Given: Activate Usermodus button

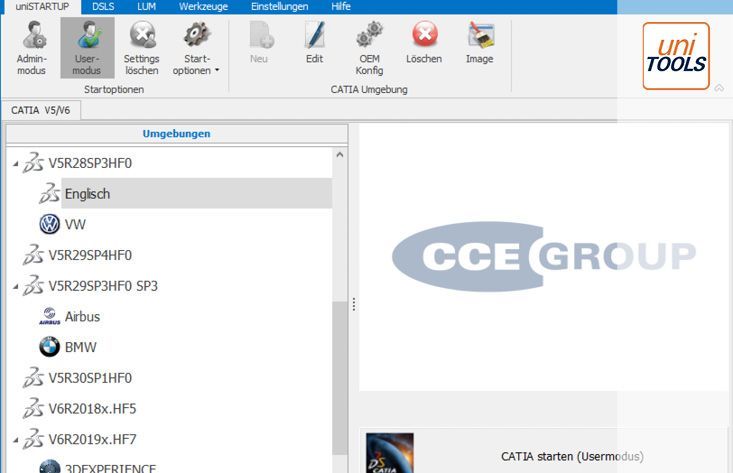Looking at the screenshot, I should click(x=87, y=48).
